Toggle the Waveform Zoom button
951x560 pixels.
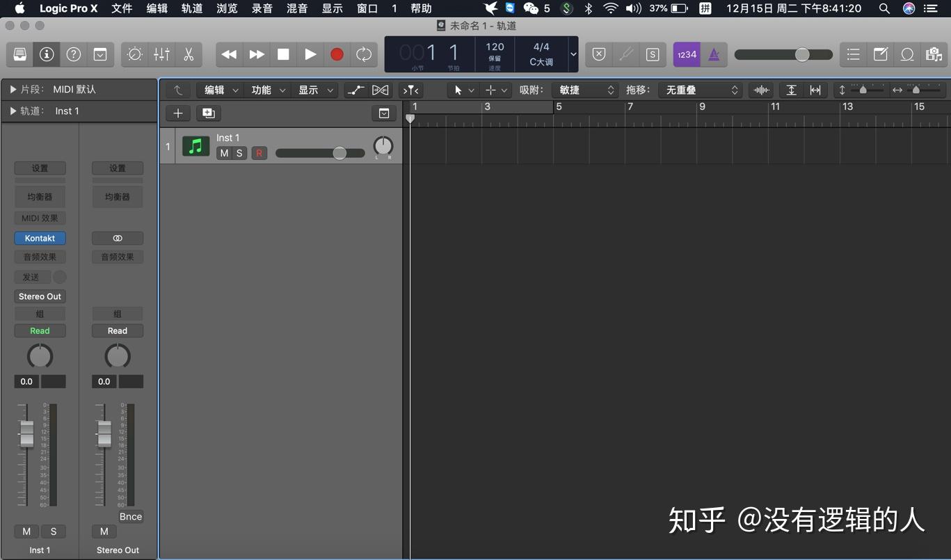[762, 90]
